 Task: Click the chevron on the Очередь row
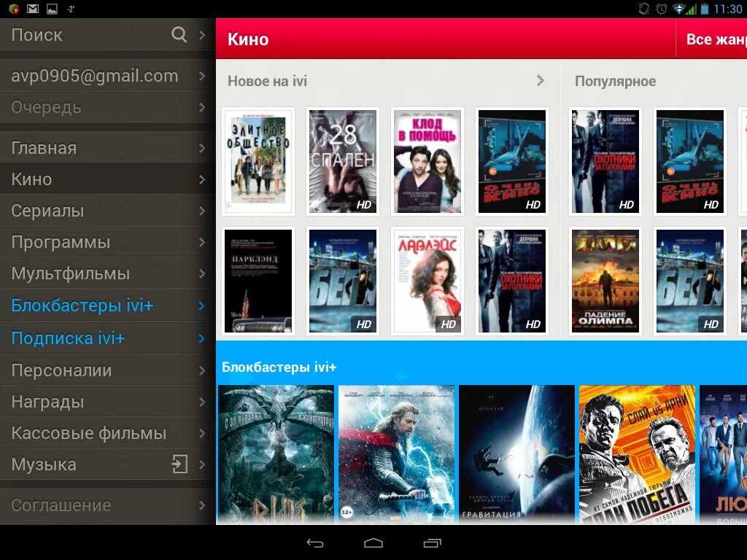(x=203, y=108)
